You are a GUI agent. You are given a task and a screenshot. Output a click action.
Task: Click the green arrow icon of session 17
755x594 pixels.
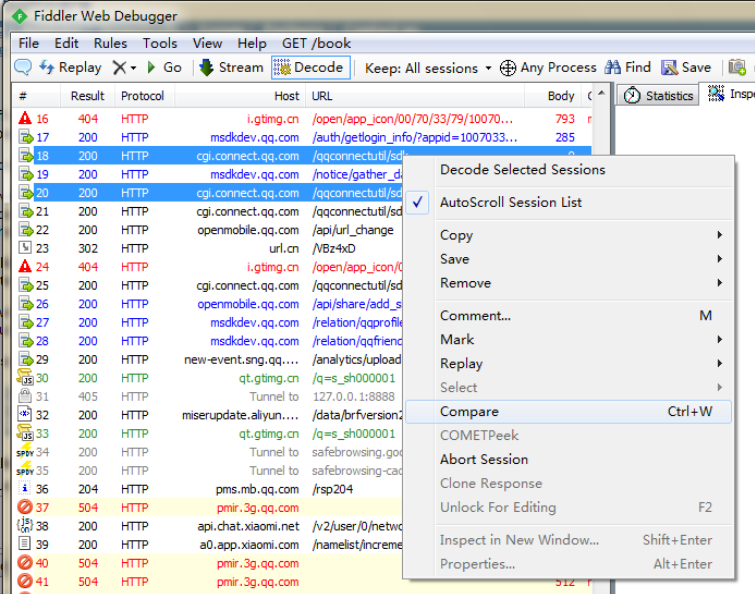point(25,137)
